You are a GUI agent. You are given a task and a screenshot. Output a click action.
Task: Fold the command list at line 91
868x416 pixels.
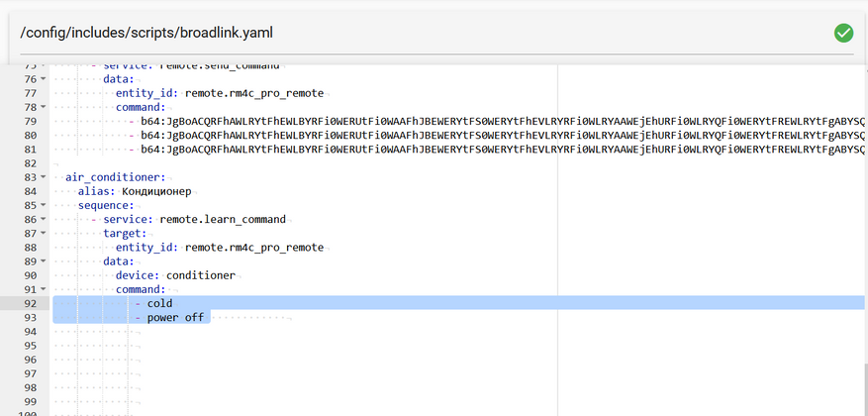43,289
